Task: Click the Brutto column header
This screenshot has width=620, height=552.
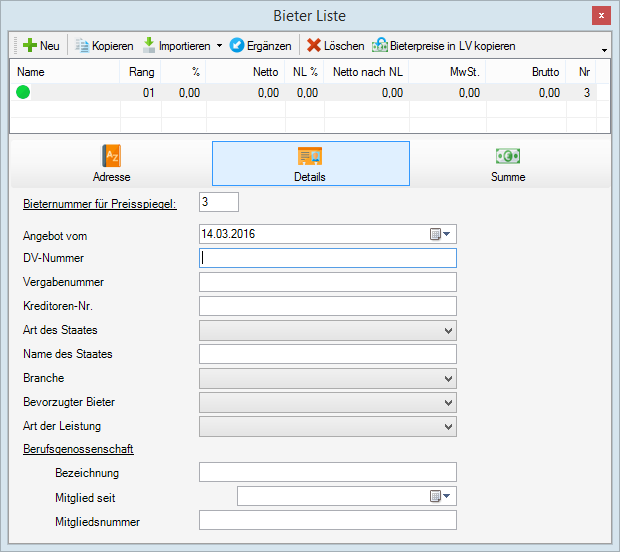Action: tap(526, 72)
